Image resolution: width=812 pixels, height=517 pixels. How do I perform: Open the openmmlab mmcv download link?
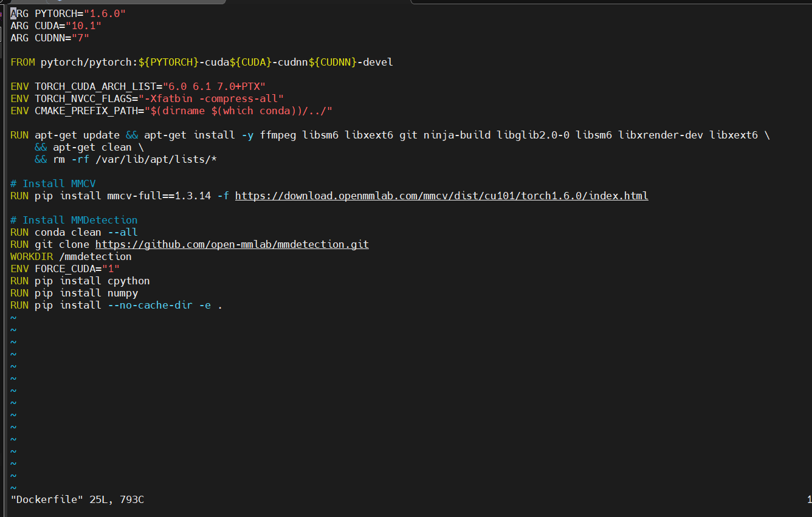[x=441, y=196]
